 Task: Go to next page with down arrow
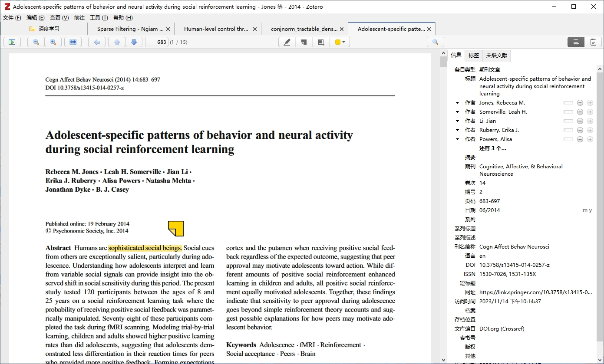tap(134, 42)
